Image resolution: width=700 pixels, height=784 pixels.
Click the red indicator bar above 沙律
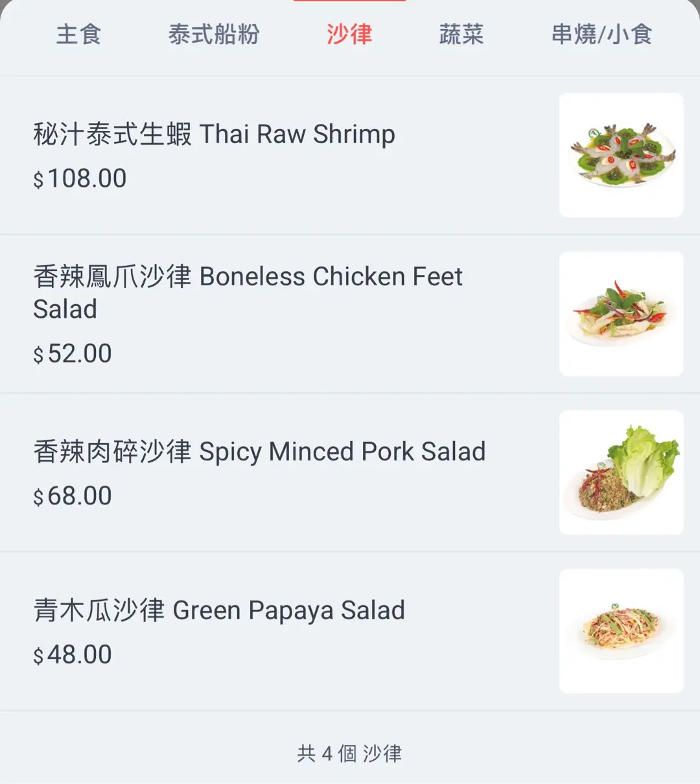point(349,1)
